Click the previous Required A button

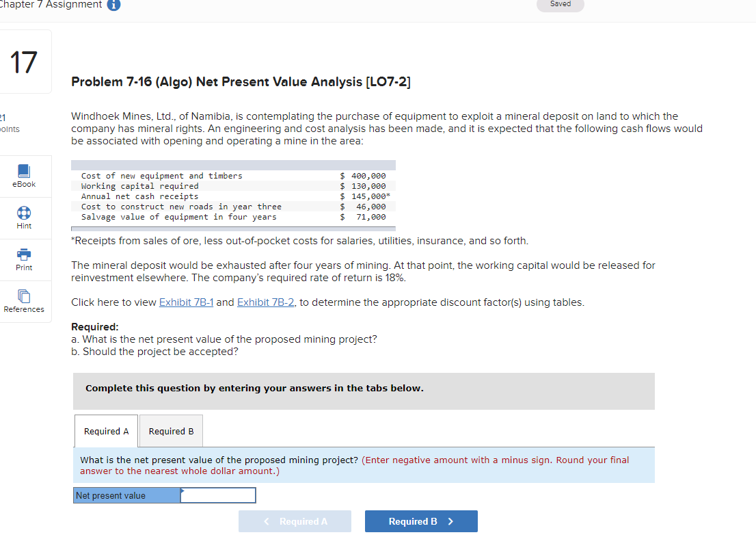(x=295, y=521)
